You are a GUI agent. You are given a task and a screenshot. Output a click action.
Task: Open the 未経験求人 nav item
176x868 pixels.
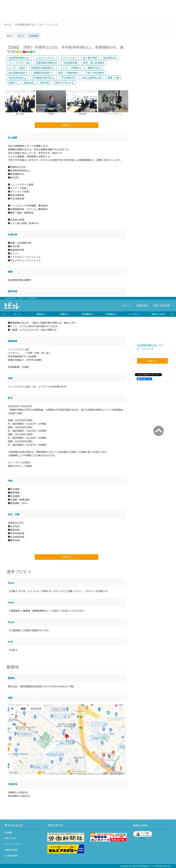[111, 314]
